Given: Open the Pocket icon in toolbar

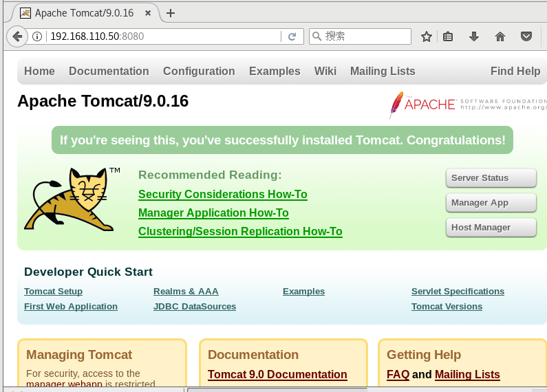Looking at the screenshot, I should tap(526, 36).
